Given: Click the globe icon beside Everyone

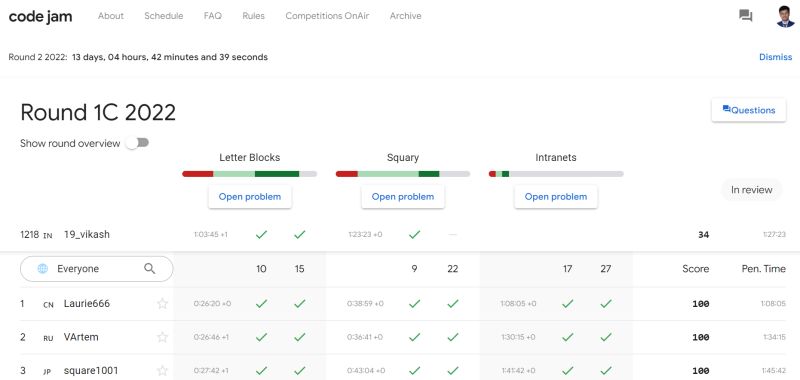Looking at the screenshot, I should coord(43,269).
